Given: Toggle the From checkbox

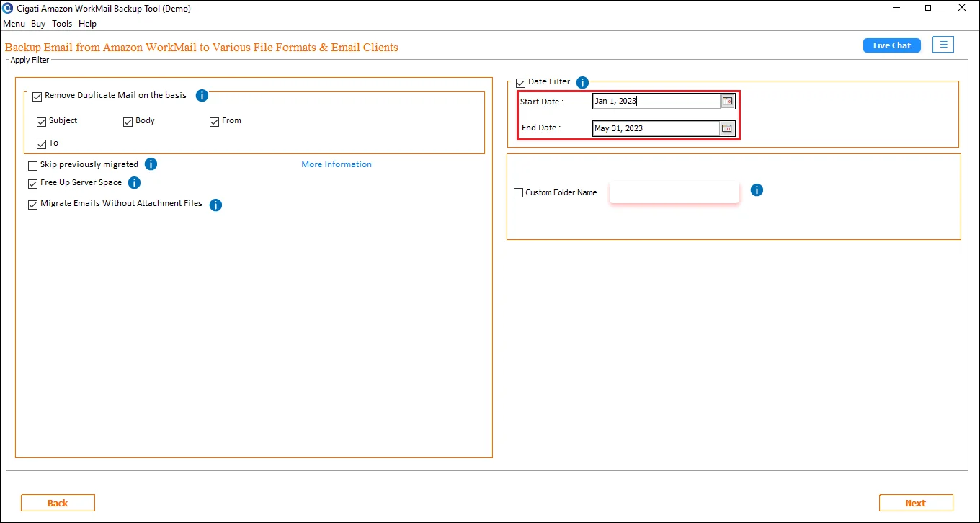Looking at the screenshot, I should pyautogui.click(x=214, y=122).
